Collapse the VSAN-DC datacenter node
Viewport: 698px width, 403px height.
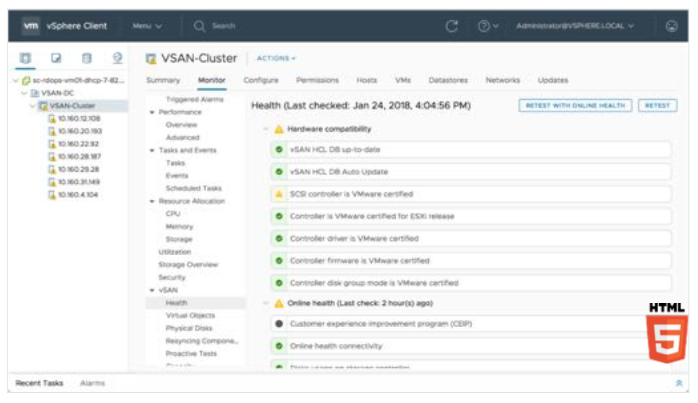pos(24,93)
